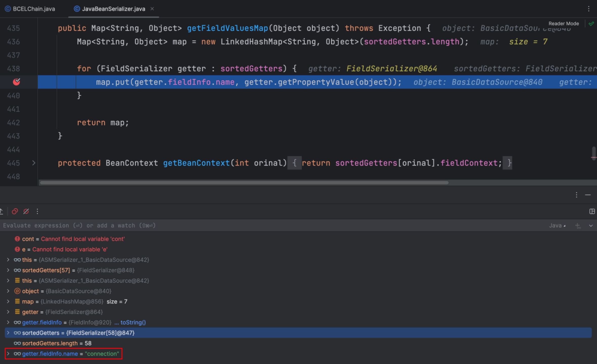Toggle the breakpoint on line 439
Image resolution: width=597 pixels, height=364 pixels.
pos(16,82)
